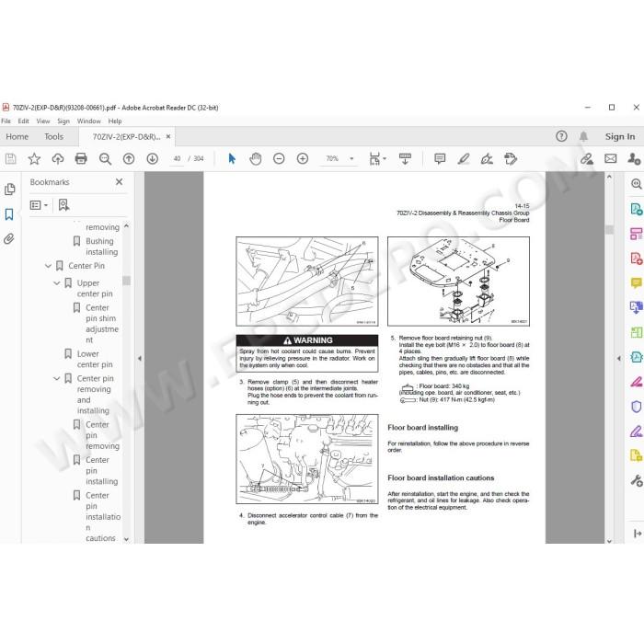
Task: Open Center pin installation cautions bookmark
Action: (103, 517)
